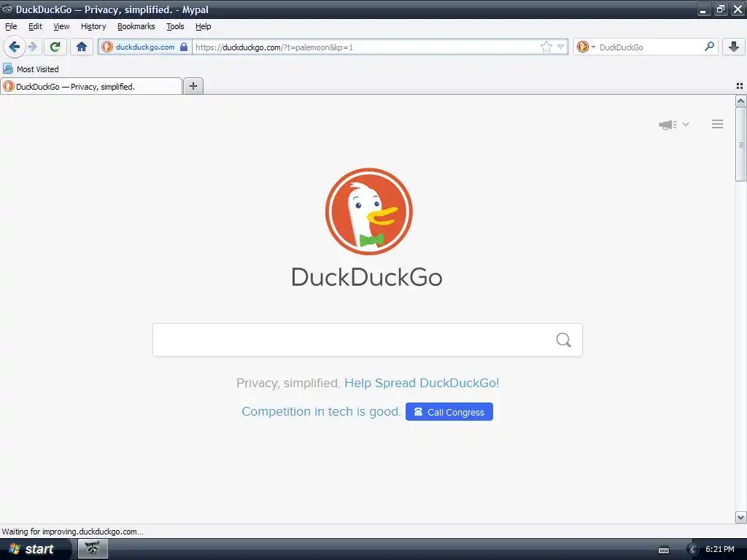Click the Mypal raccoon title bar icon
The height and width of the screenshot is (560, 747).
pos(7,9)
